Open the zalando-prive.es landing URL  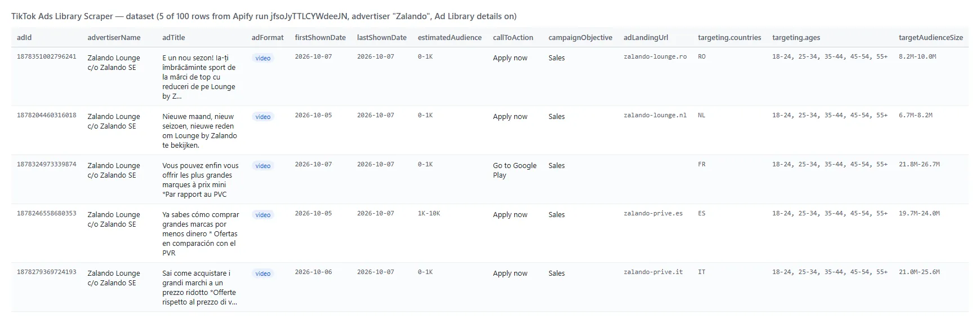(653, 214)
